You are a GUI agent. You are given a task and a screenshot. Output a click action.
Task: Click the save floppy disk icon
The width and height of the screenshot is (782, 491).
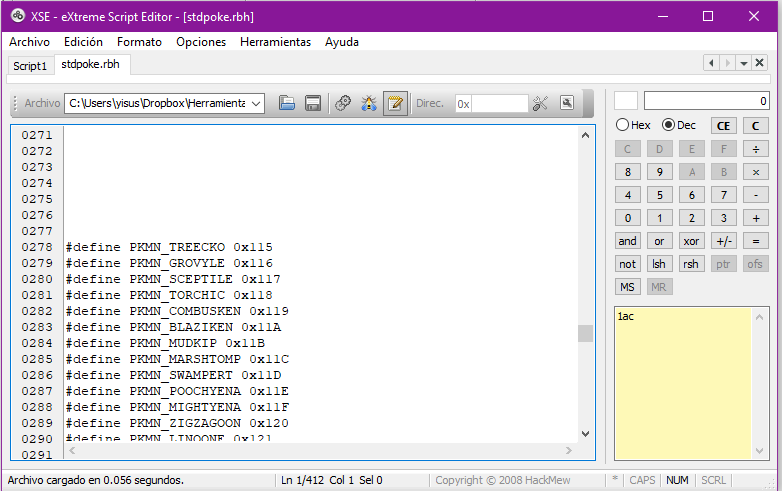point(312,103)
